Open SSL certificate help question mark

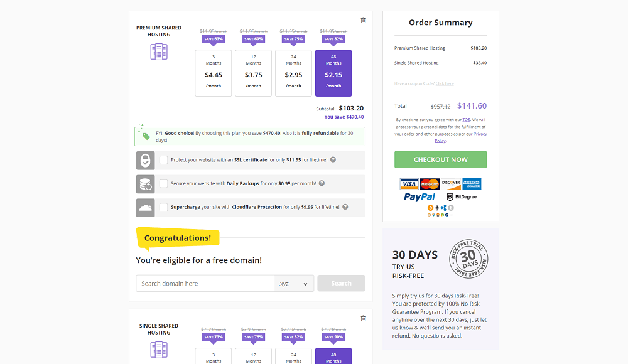tap(333, 159)
